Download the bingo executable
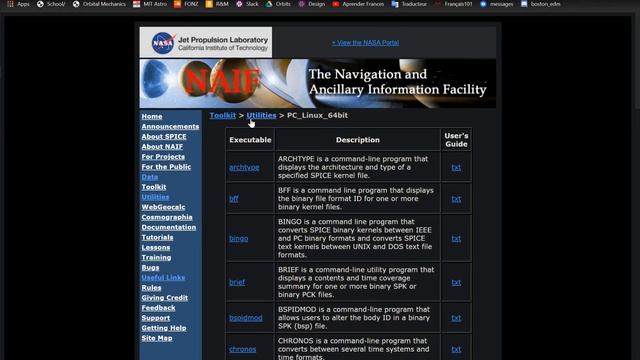The width and height of the screenshot is (640, 360). [x=239, y=238]
